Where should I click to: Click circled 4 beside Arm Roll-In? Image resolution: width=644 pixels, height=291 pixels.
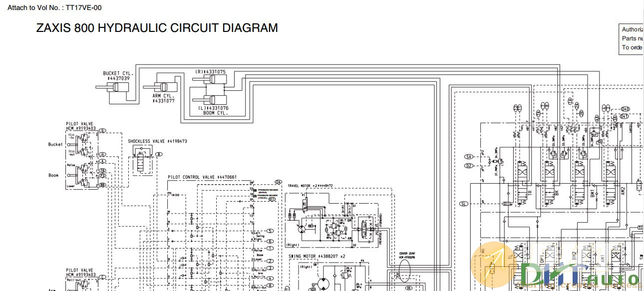270,278
